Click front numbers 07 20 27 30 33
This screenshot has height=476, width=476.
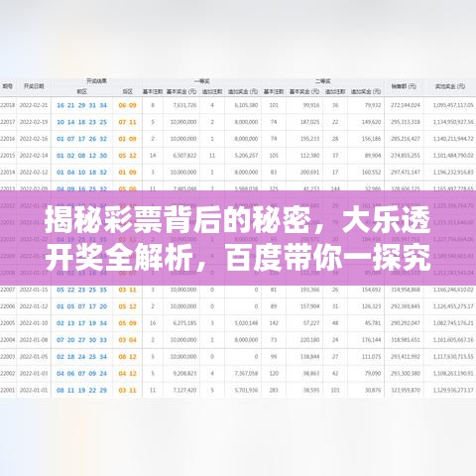(81, 340)
